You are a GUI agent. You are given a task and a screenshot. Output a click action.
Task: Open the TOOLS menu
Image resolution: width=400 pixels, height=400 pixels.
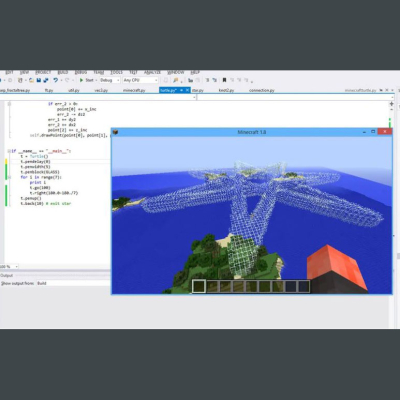pos(117,72)
